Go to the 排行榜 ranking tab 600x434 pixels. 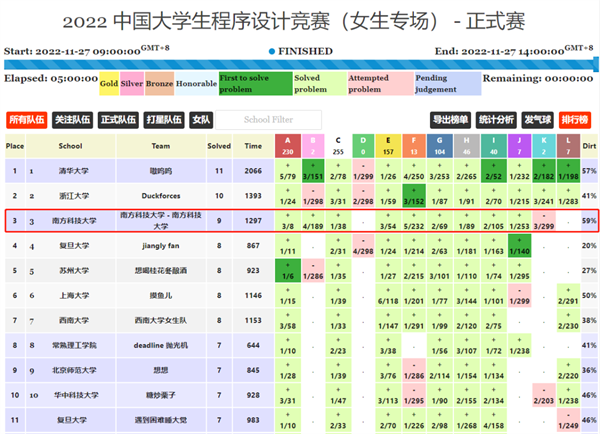575,120
